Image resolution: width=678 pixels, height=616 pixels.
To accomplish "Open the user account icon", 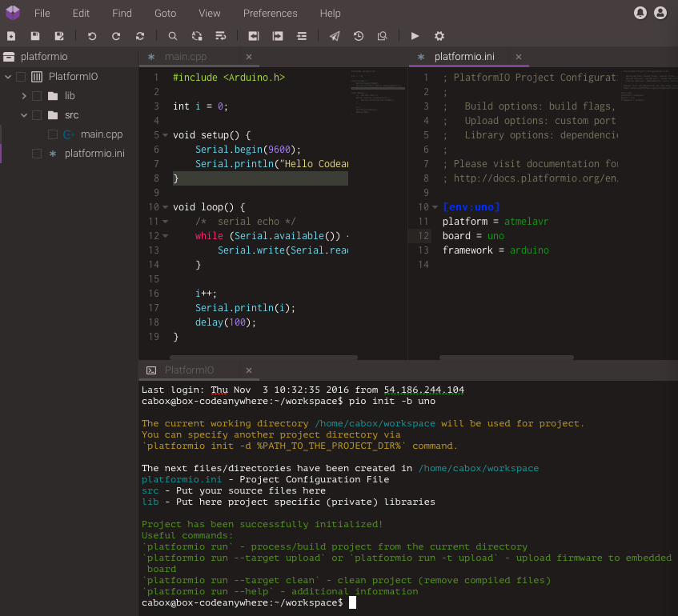I will tap(660, 13).
